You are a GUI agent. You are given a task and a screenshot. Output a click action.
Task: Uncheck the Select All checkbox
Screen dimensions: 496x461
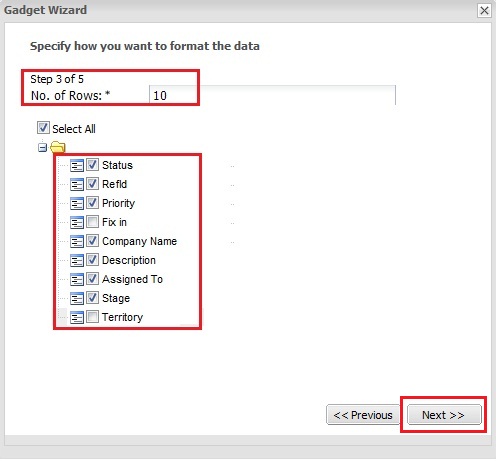[x=43, y=128]
